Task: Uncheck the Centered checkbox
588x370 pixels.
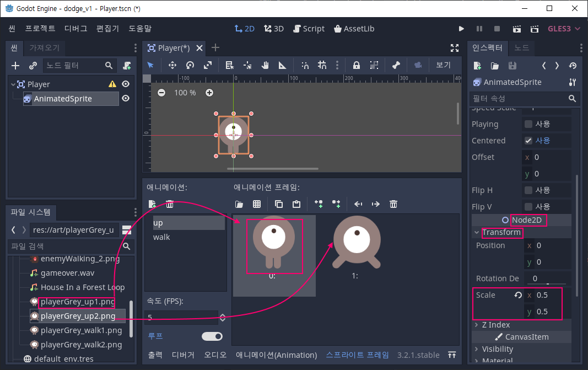Action: click(x=528, y=141)
